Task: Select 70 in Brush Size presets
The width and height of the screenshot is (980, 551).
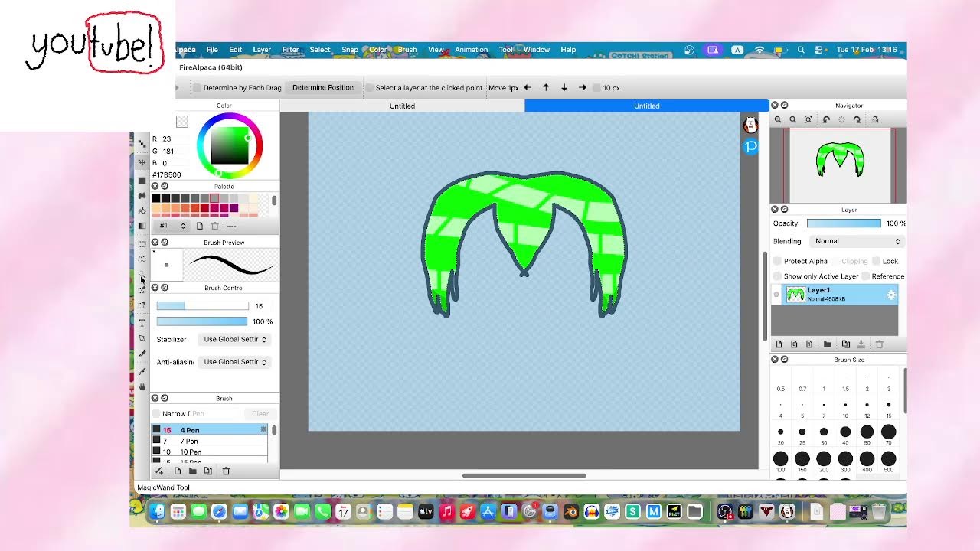Action: tap(888, 432)
